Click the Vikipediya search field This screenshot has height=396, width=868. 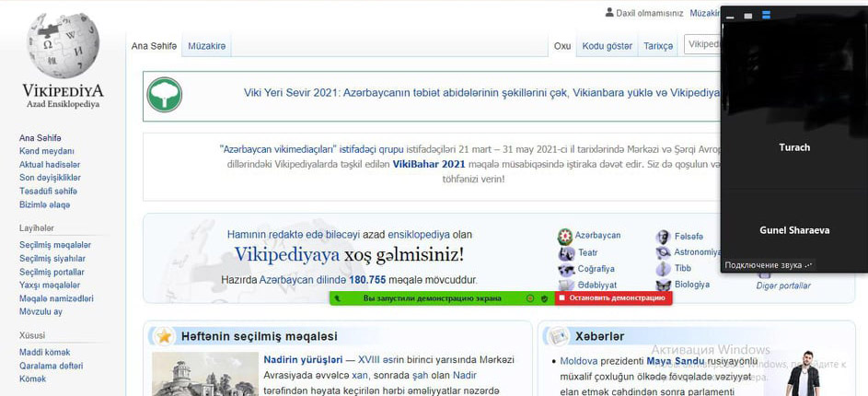pyautogui.click(x=703, y=44)
